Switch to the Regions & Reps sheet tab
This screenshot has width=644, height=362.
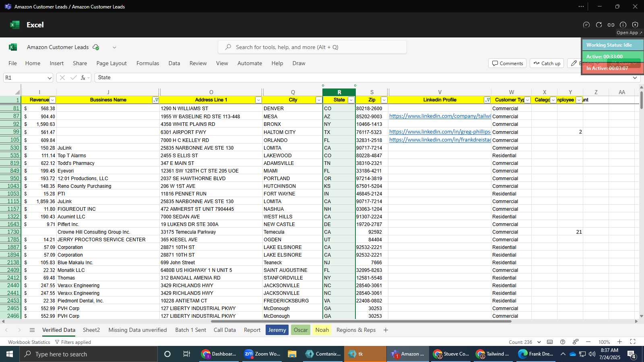(x=356, y=330)
